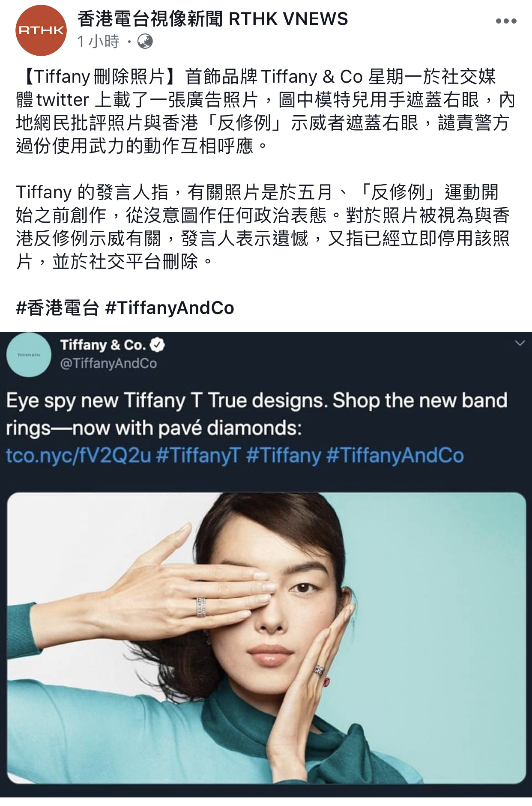Click the #Tiffany hashtag in the tweet
Image resolution: width=532 pixels, height=806 pixels.
click(x=284, y=455)
